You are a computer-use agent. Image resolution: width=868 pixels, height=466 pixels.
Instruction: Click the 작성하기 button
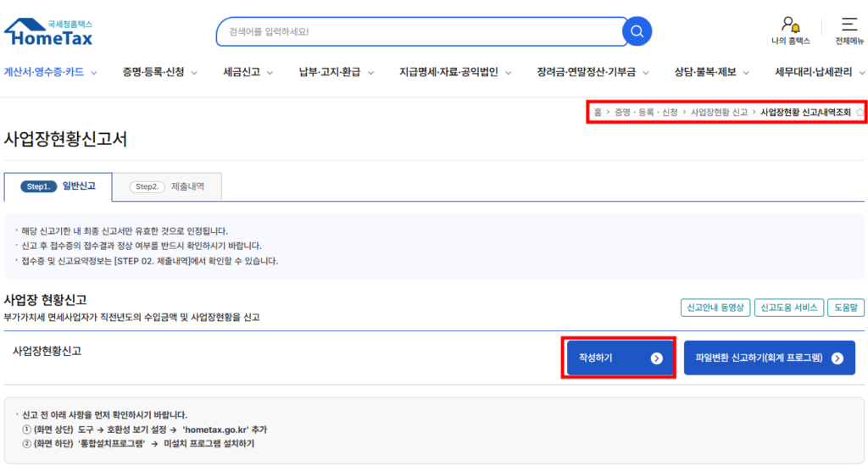620,358
